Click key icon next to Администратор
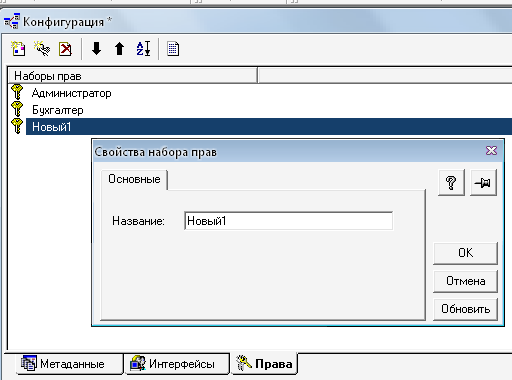The width and height of the screenshot is (512, 380). tap(17, 92)
